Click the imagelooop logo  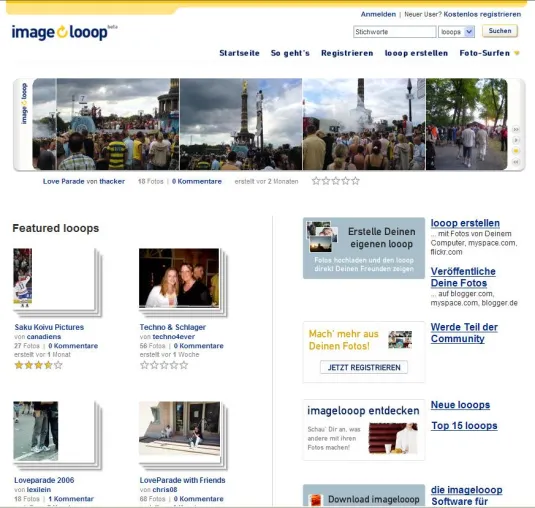[x=64, y=32]
